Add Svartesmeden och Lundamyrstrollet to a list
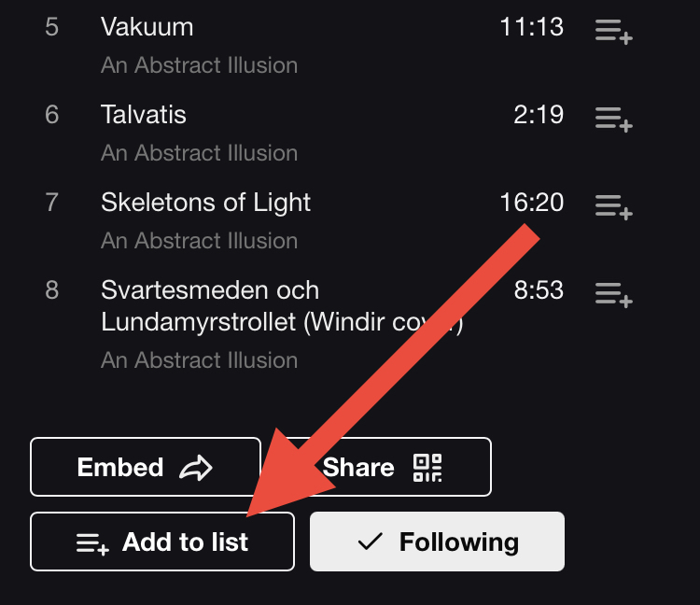This screenshot has height=605, width=700. point(613,295)
